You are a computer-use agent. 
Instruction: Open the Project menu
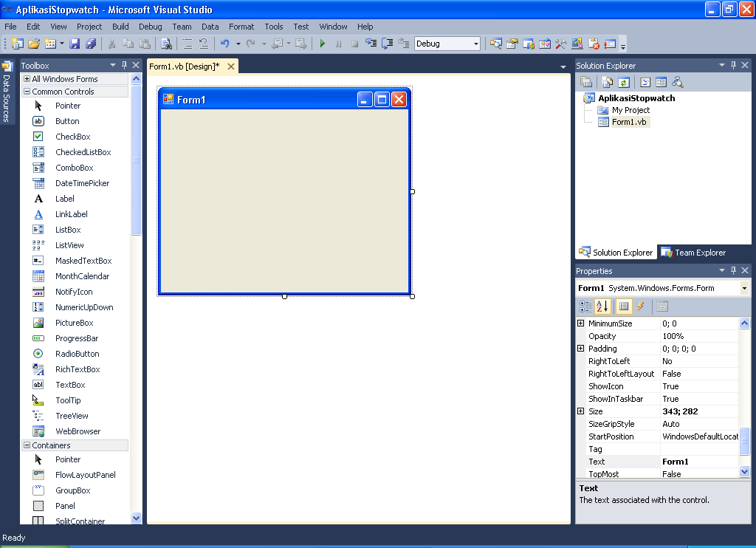click(x=89, y=27)
